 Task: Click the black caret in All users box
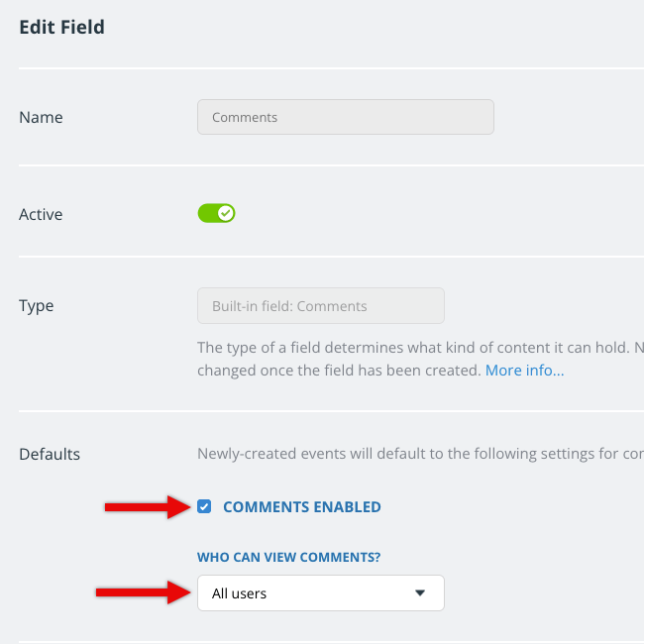(x=419, y=593)
